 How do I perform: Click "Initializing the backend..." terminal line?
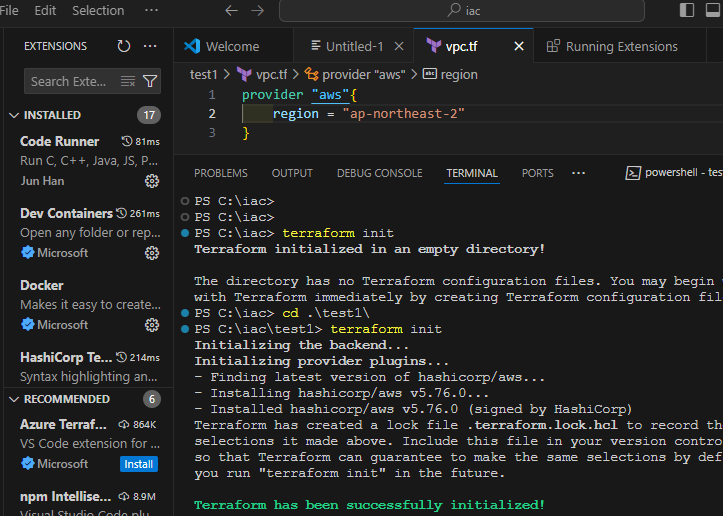302,345
